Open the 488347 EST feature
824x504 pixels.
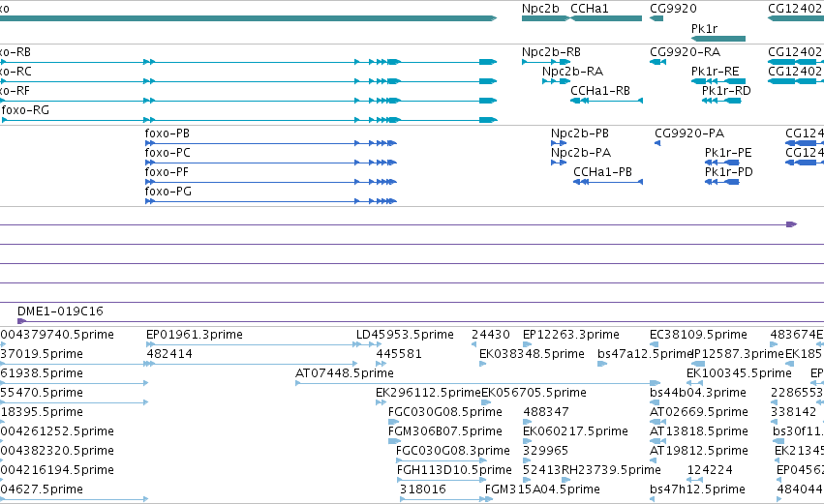tap(527, 422)
